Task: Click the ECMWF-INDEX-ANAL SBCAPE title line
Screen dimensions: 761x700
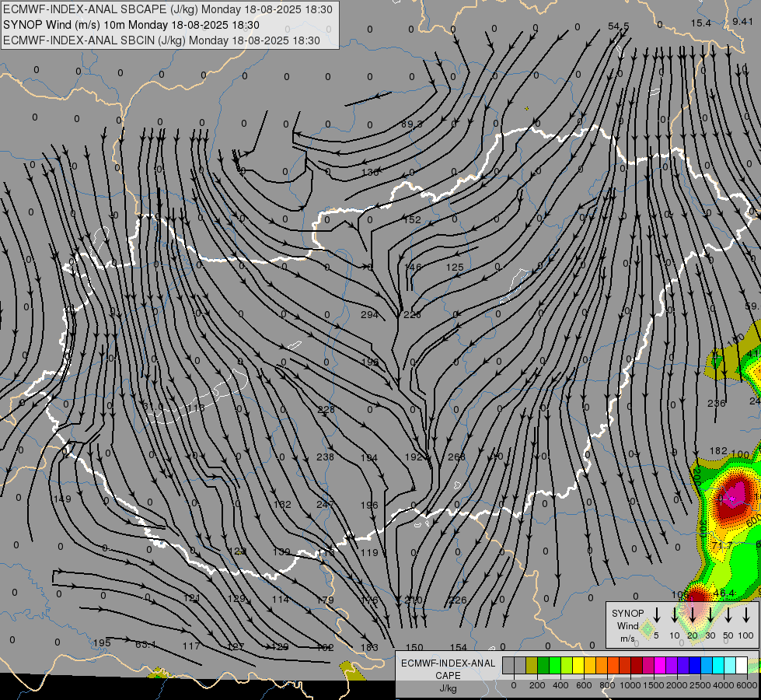Action: (x=167, y=9)
